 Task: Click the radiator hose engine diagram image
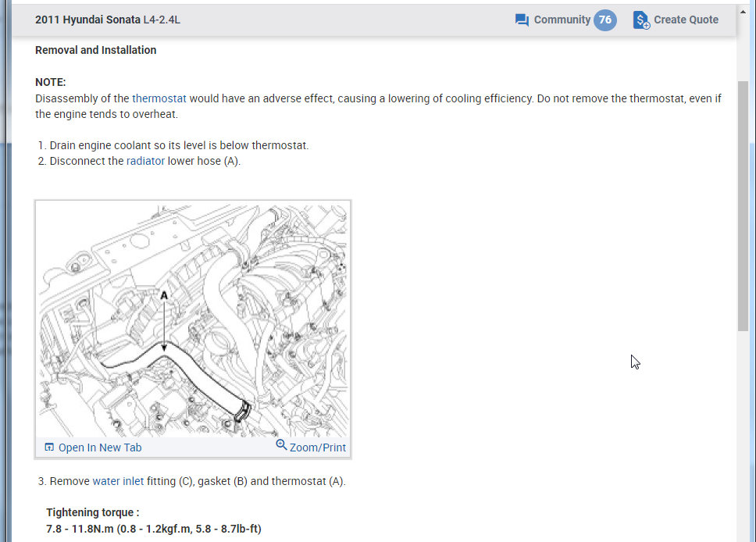[193, 320]
